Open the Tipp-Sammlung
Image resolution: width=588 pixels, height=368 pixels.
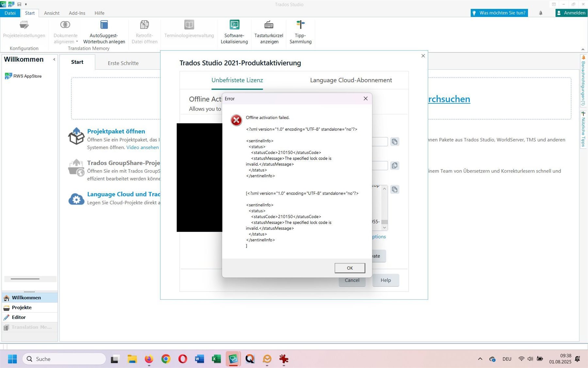tap(300, 32)
